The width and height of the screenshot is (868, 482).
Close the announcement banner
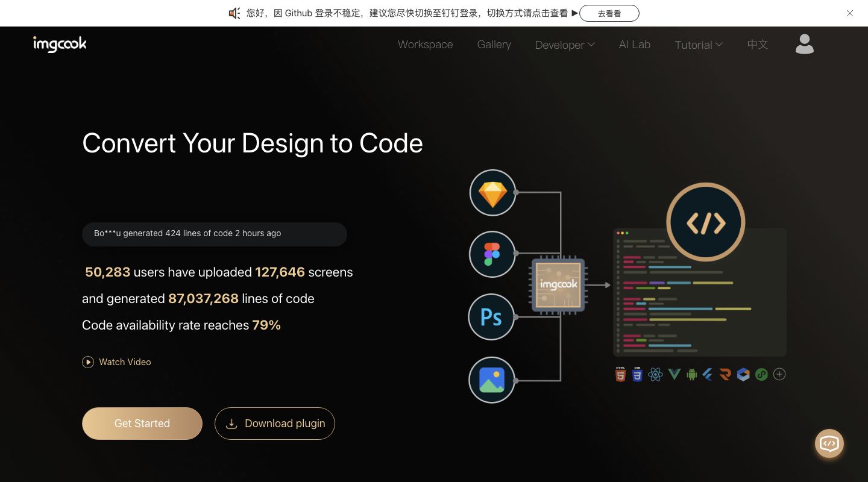pos(850,13)
